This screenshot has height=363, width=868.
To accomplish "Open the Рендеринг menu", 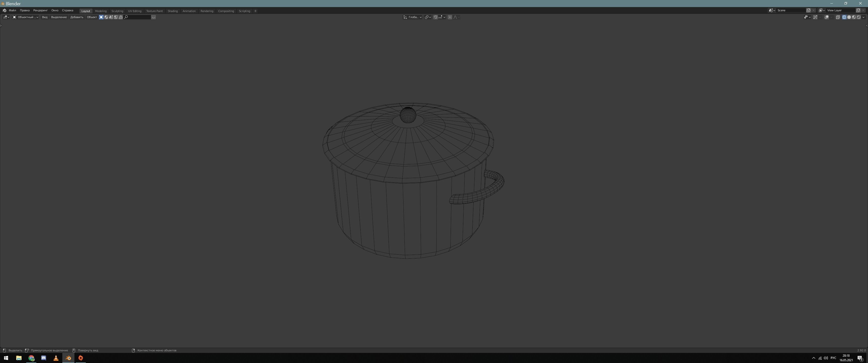I will pyautogui.click(x=40, y=10).
